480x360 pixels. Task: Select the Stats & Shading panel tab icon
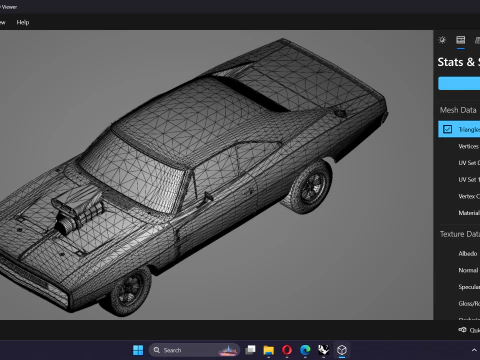461,40
